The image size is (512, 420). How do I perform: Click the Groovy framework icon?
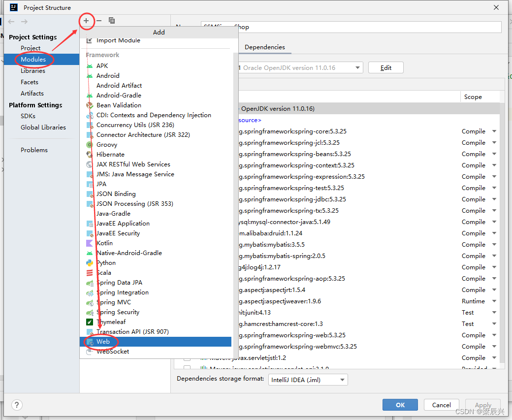tap(90, 145)
